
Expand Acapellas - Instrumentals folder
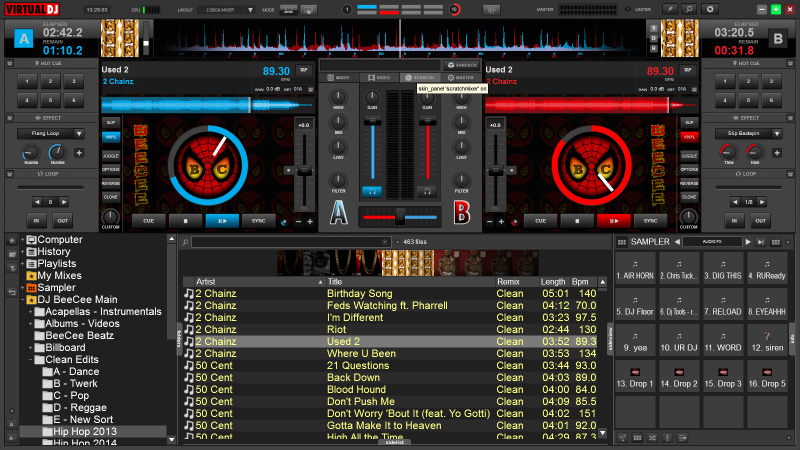coord(31,312)
